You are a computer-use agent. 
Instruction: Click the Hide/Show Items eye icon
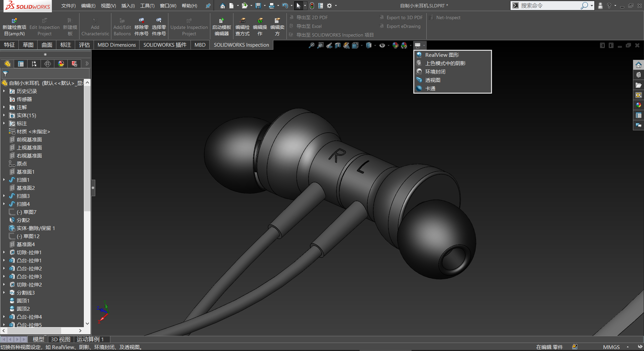pyautogui.click(x=382, y=45)
